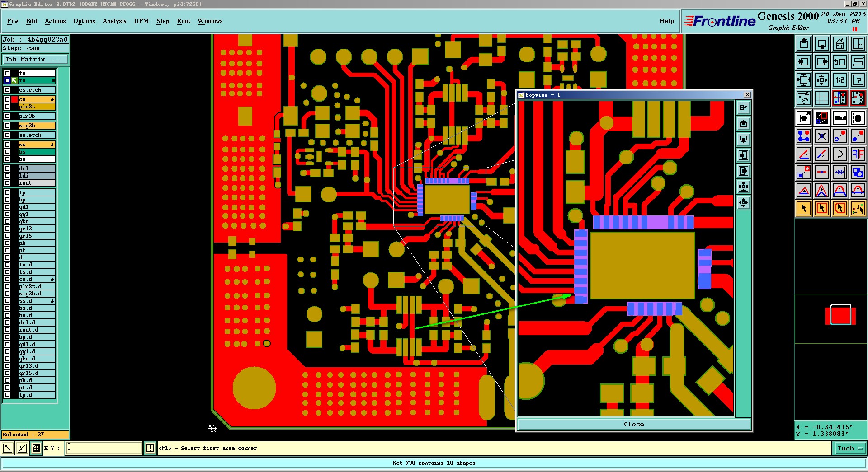
Task: Toggle the checkbox for layer 'drl'
Action: pos(7,168)
